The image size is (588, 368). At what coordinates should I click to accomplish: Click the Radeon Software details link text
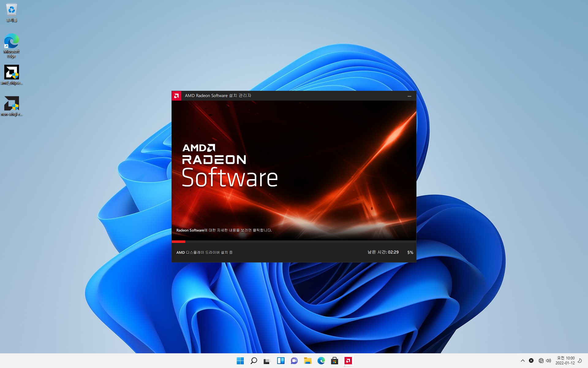224,230
